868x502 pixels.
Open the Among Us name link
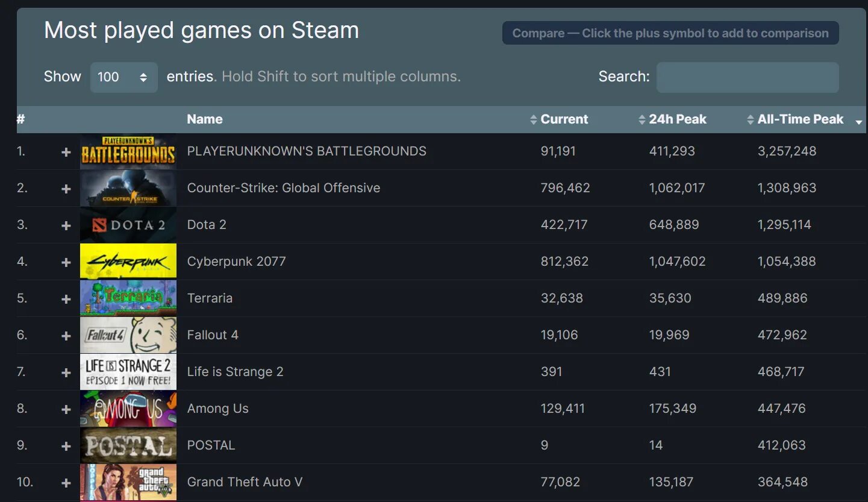coord(217,409)
